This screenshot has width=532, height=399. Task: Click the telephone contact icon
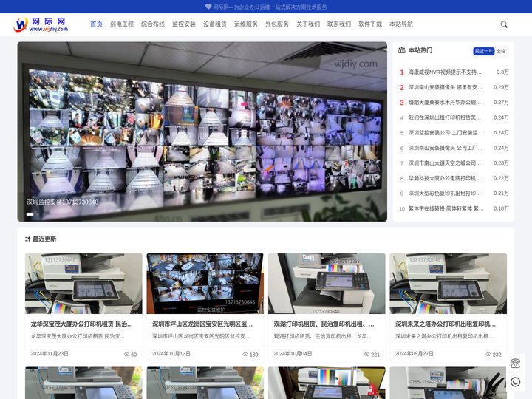[515, 363]
